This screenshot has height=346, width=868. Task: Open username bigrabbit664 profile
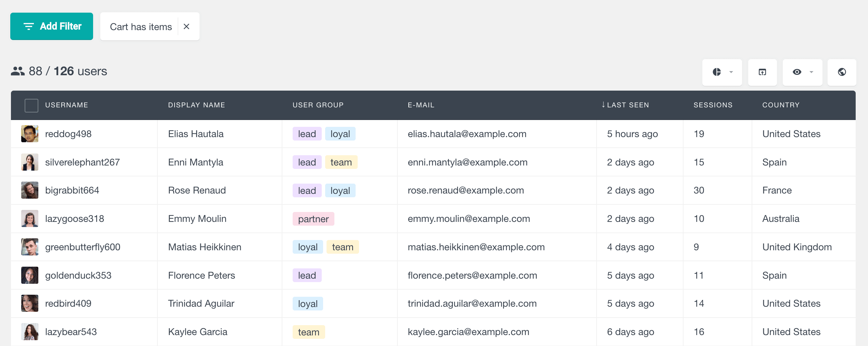point(72,190)
